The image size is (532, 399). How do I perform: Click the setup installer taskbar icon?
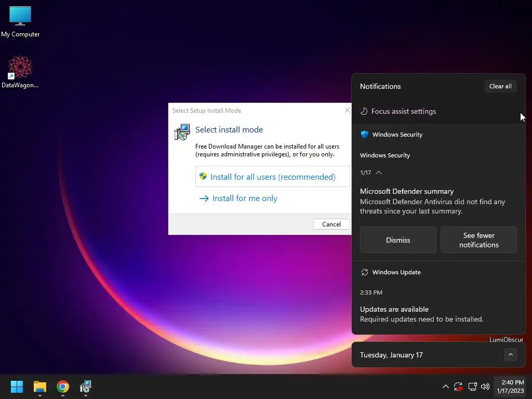click(x=86, y=387)
